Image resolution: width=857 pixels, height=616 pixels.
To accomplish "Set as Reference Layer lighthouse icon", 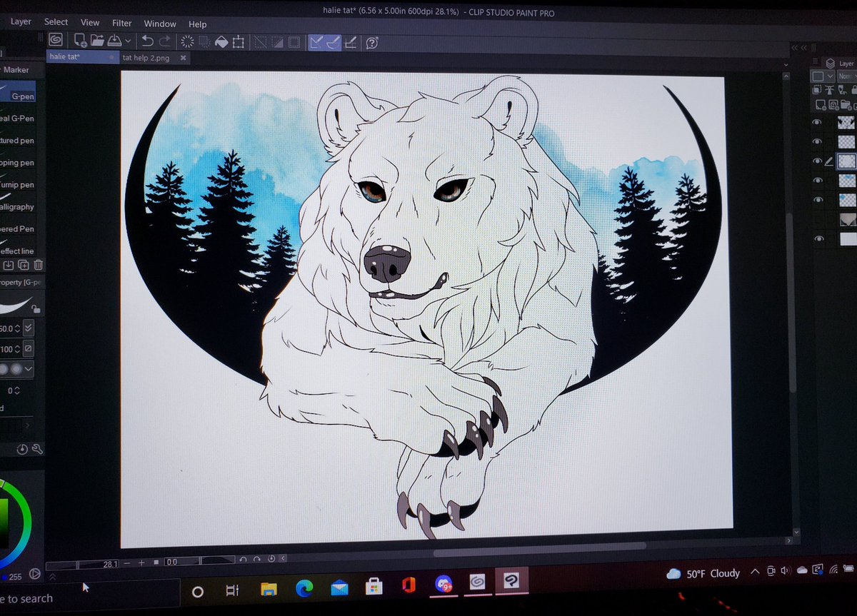I will pos(829,90).
